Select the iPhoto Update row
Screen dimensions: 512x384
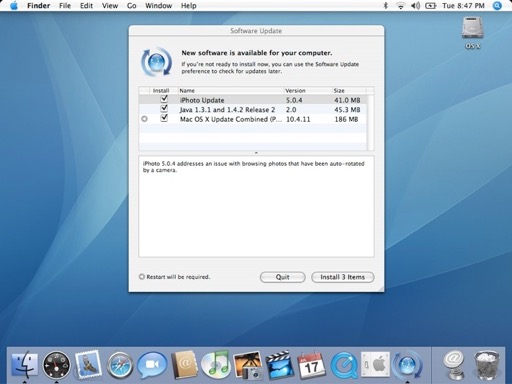coord(253,100)
